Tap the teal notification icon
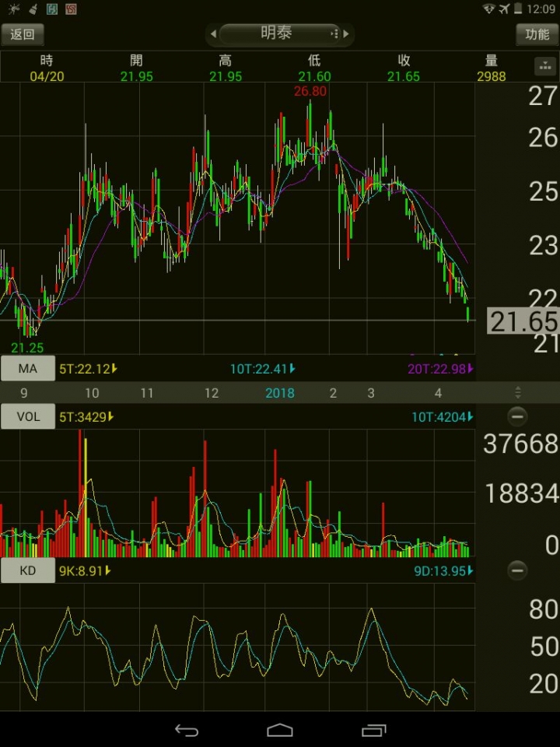The width and height of the screenshot is (560, 747). click(x=52, y=9)
